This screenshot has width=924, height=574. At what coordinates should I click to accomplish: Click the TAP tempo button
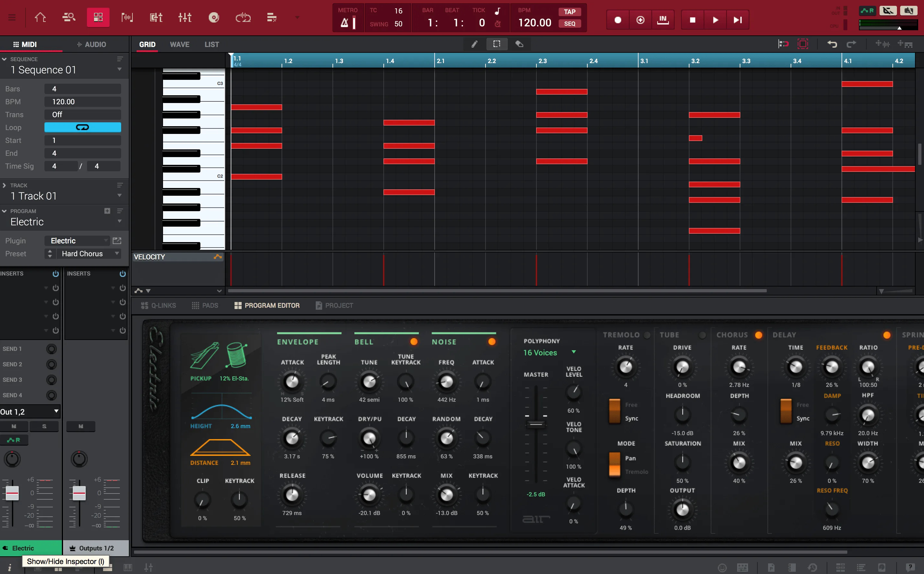(x=569, y=12)
